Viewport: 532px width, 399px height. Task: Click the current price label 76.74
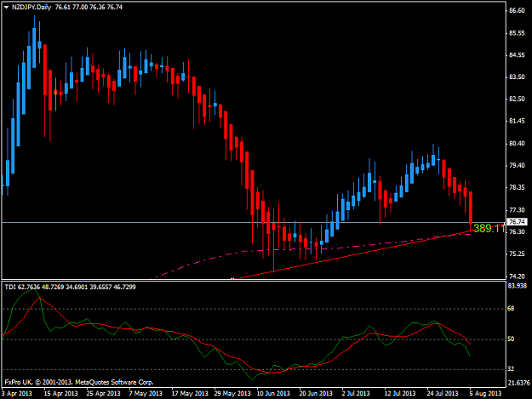(x=517, y=222)
